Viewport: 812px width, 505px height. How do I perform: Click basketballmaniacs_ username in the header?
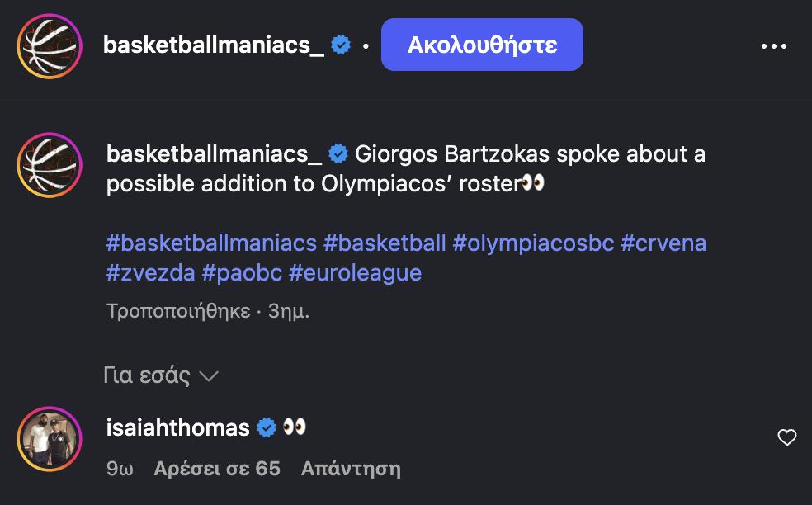(214, 45)
